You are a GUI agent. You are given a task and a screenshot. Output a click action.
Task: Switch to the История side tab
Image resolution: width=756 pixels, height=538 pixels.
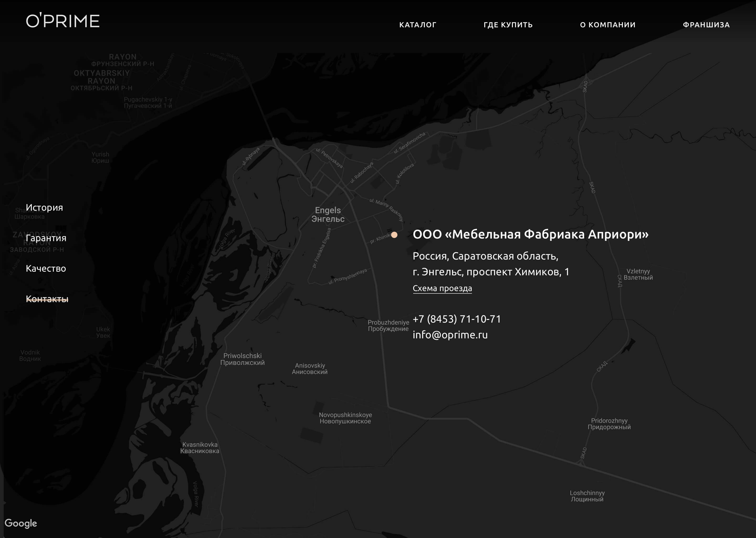click(44, 208)
